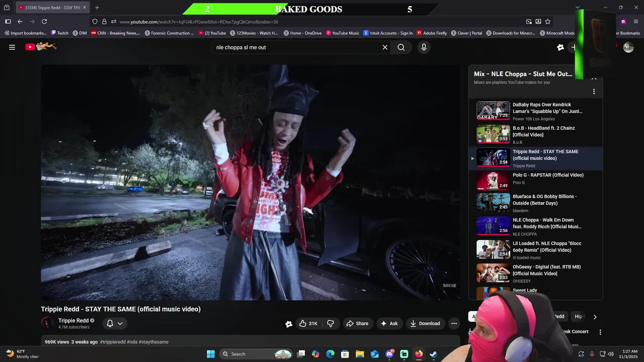Bookmark this page with the star icon
This screenshot has height=362, width=644.
[x=547, y=22]
